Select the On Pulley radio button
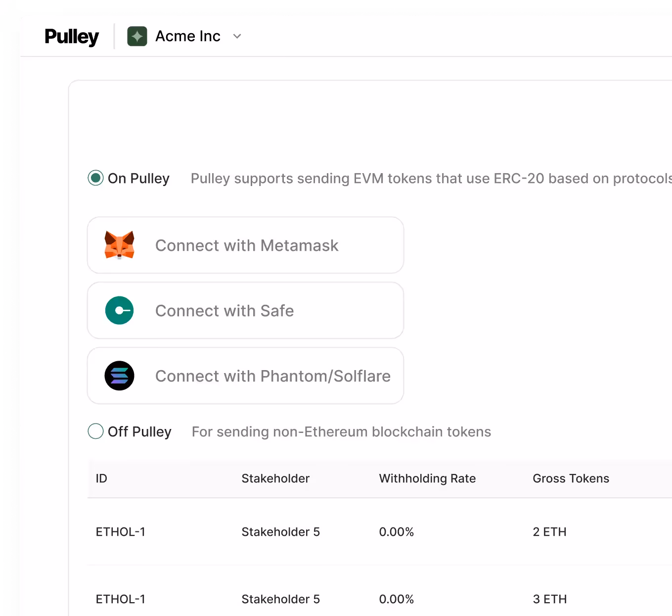The image size is (672, 616). tap(95, 178)
